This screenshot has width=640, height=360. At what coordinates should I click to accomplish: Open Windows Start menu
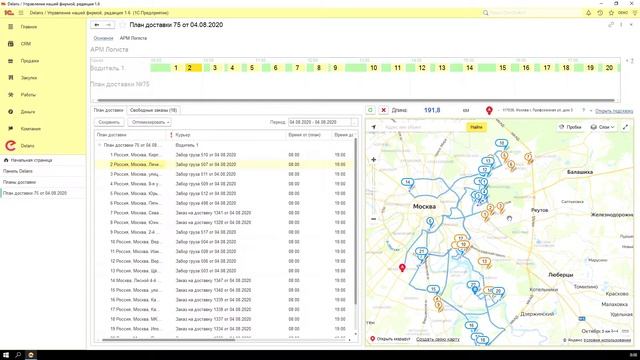pyautogui.click(x=6, y=355)
